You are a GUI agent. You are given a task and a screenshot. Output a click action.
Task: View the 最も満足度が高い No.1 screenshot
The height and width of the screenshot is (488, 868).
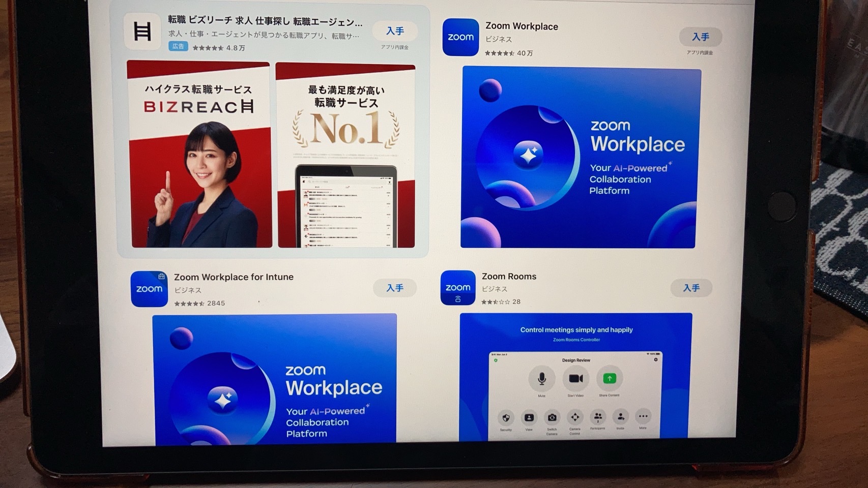click(346, 156)
